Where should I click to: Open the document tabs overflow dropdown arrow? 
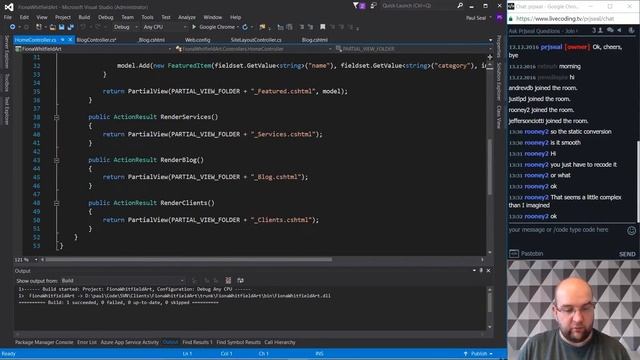point(490,40)
